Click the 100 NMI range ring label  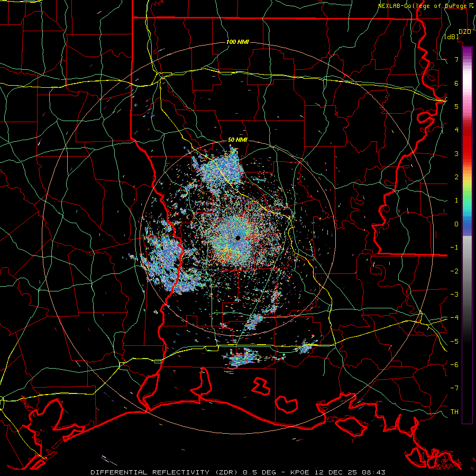tap(237, 42)
